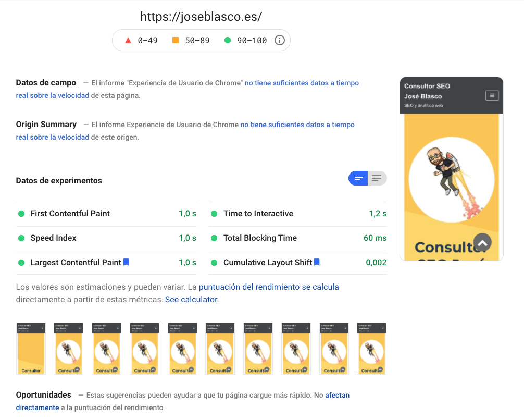Open the See calculator link

[x=192, y=300]
